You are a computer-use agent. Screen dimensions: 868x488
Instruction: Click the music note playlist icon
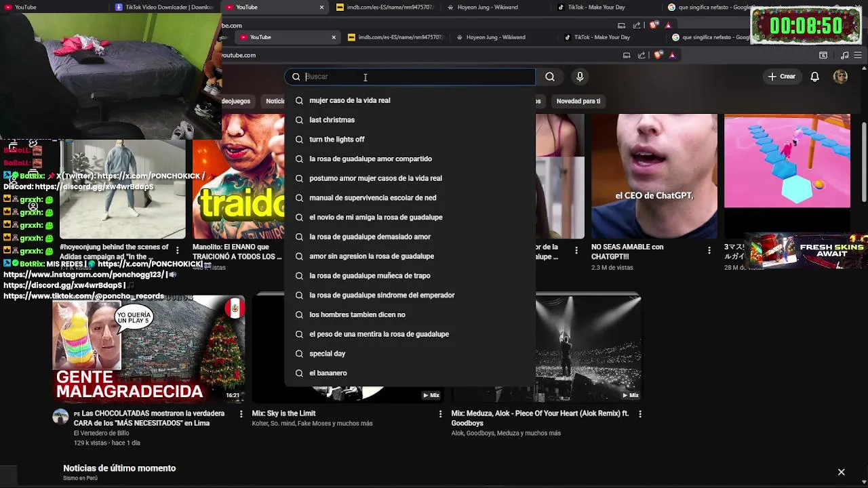844,55
